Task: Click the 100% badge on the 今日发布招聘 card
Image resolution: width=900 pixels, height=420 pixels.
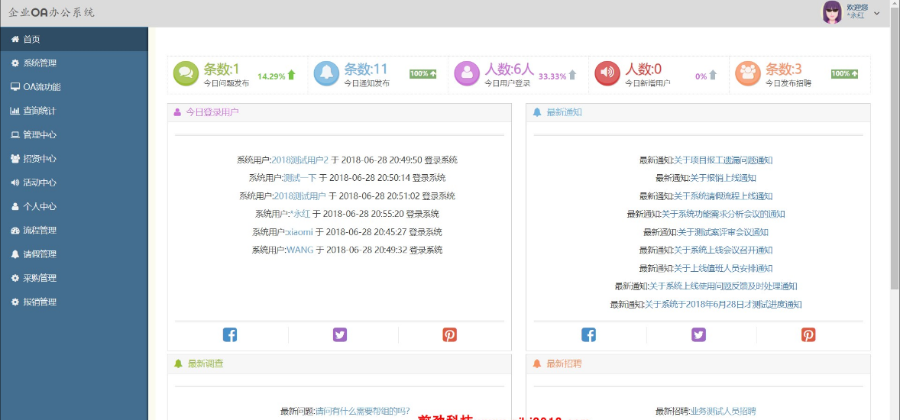Action: 844,74
